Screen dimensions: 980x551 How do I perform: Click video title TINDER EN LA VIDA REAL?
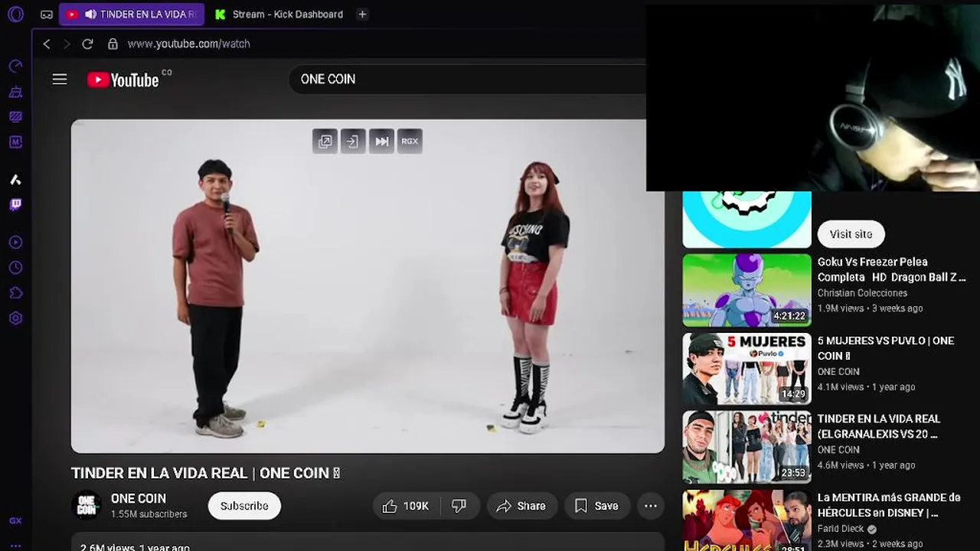(x=205, y=473)
